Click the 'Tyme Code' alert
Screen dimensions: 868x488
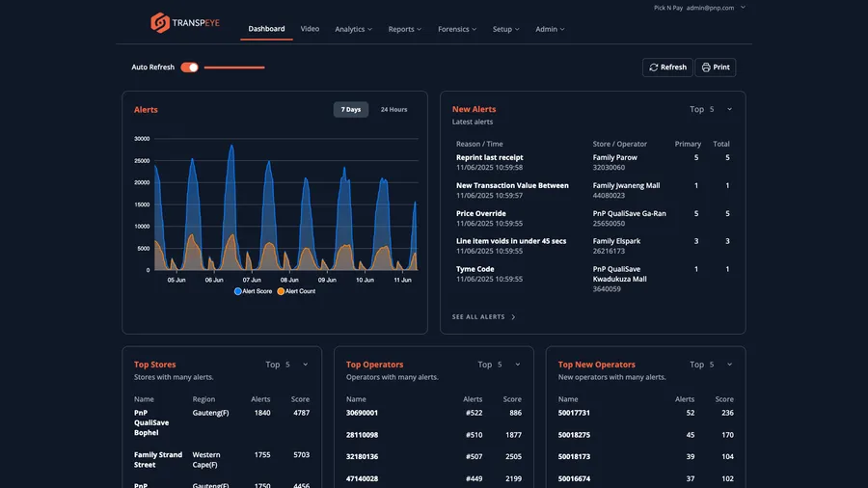click(x=475, y=269)
